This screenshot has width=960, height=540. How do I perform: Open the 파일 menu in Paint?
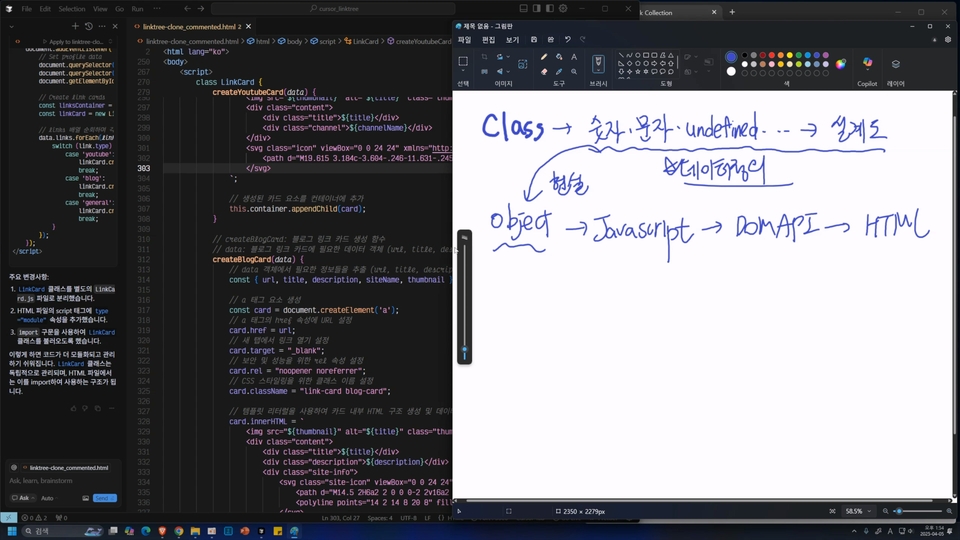pos(465,40)
